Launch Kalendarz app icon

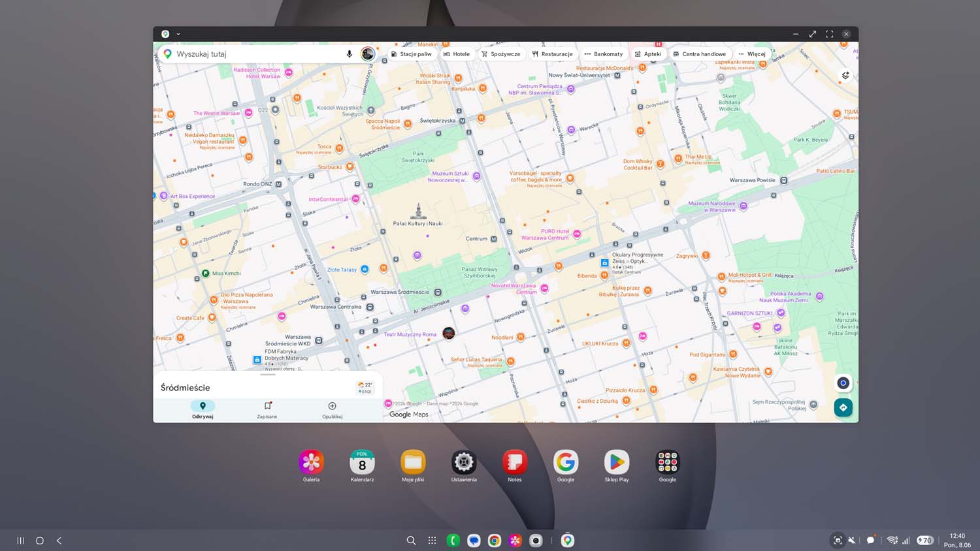point(362,462)
